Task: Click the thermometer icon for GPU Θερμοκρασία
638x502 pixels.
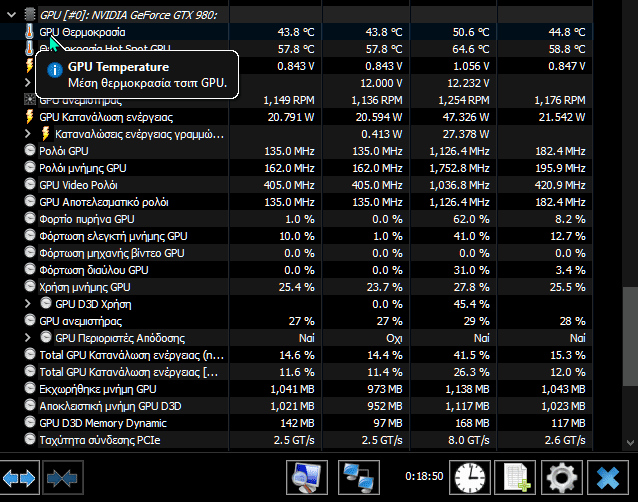Action: pyautogui.click(x=29, y=32)
